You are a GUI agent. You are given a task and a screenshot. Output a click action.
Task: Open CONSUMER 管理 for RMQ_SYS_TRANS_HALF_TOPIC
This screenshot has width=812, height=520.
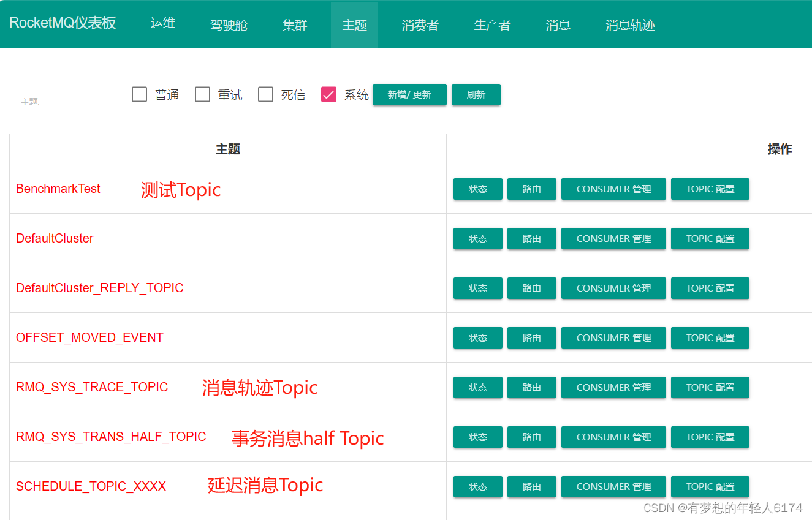613,437
